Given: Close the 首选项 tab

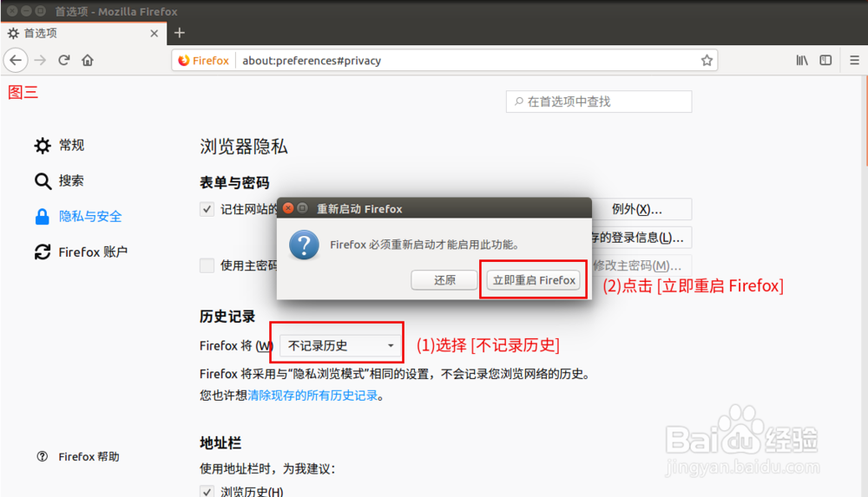Looking at the screenshot, I should click(x=154, y=33).
